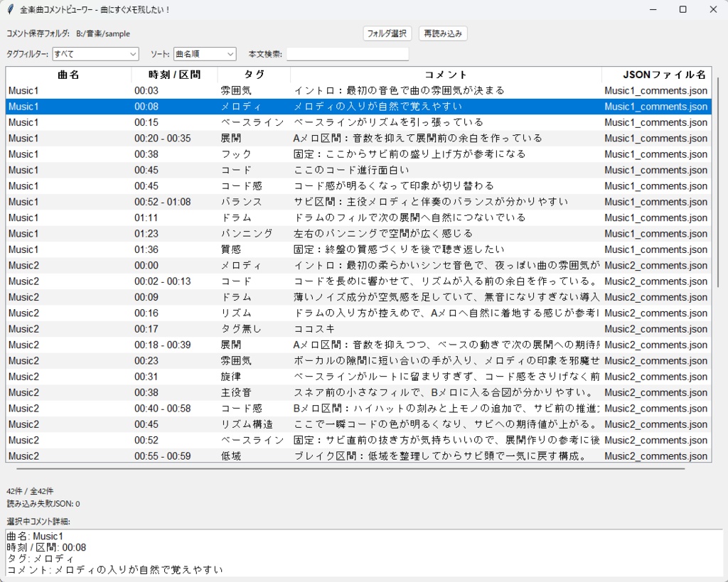Select the Music1 01:36 質感 row
The width and height of the screenshot is (728, 582).
point(358,249)
